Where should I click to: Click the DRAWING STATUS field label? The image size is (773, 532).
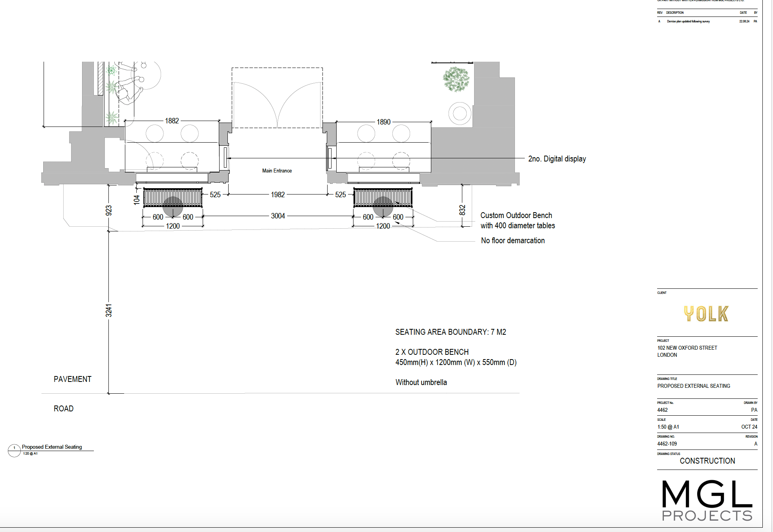pos(669,454)
